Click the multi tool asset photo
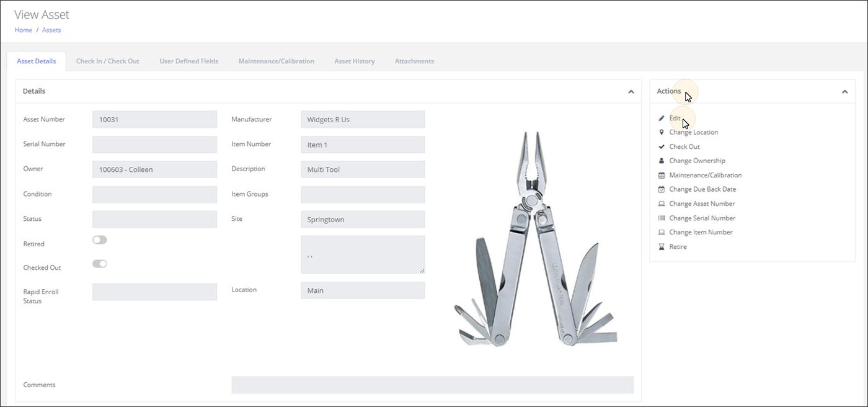Image resolution: width=868 pixels, height=407 pixels. [x=536, y=239]
